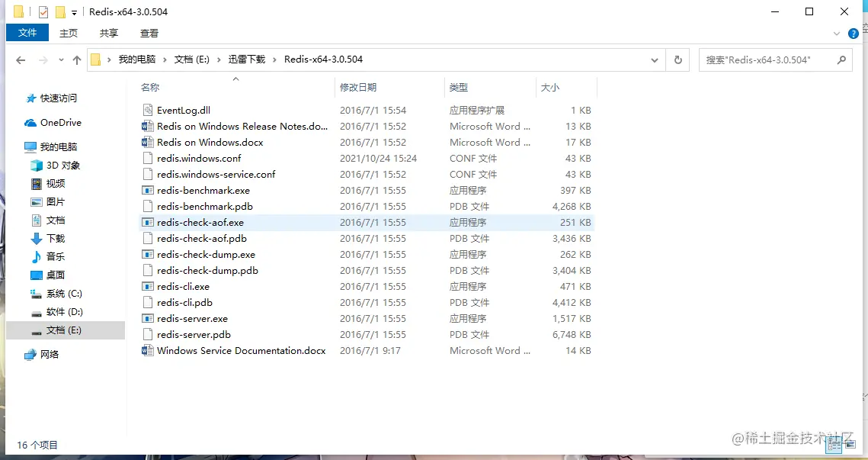
Task: Select the redis-server.exe application icon
Action: (147, 319)
